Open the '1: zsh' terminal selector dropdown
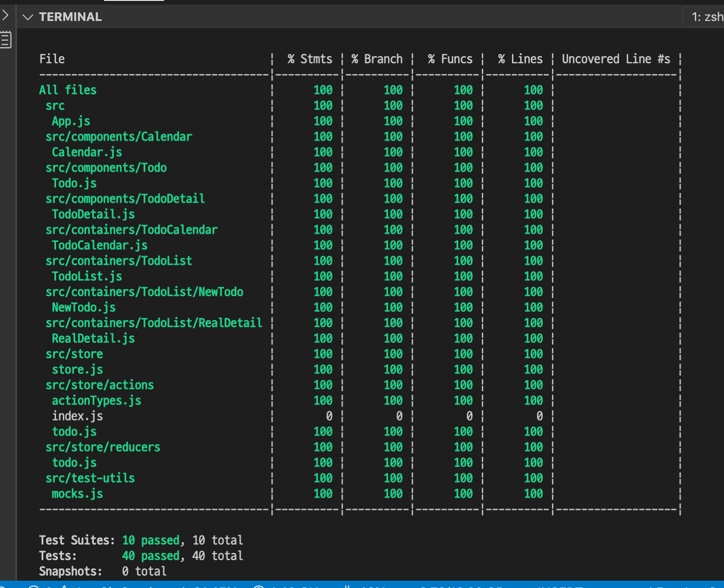Viewport: 724px width, 588px height. tap(704, 17)
